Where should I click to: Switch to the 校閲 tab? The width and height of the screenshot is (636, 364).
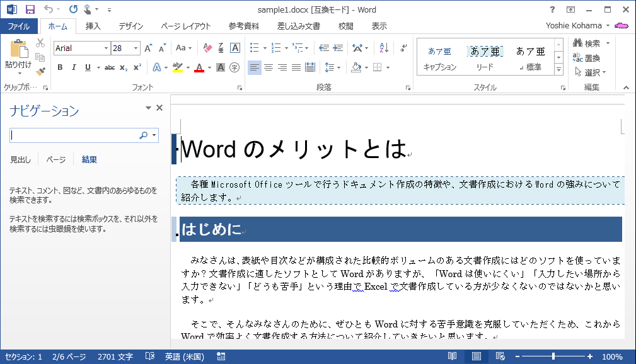(x=345, y=26)
